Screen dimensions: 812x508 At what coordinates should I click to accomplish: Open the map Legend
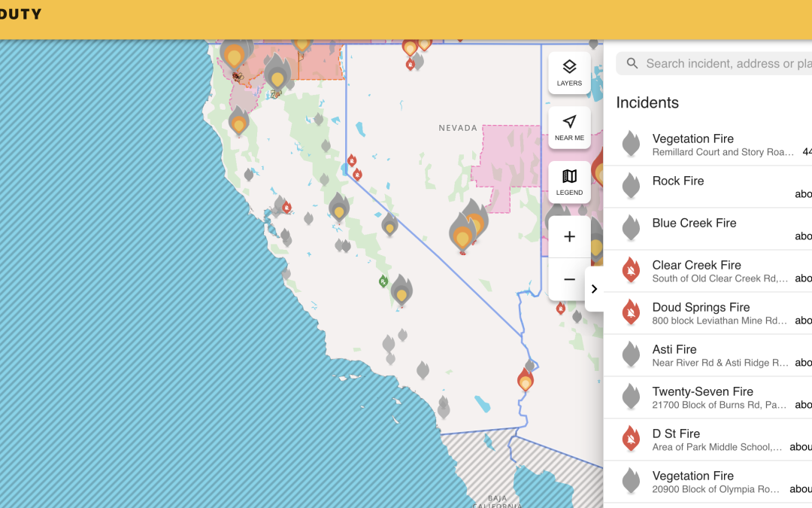(x=569, y=183)
